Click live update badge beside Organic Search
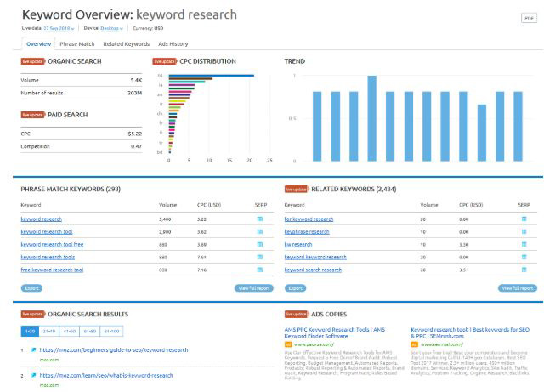This screenshot has height=392, width=555. pos(33,61)
